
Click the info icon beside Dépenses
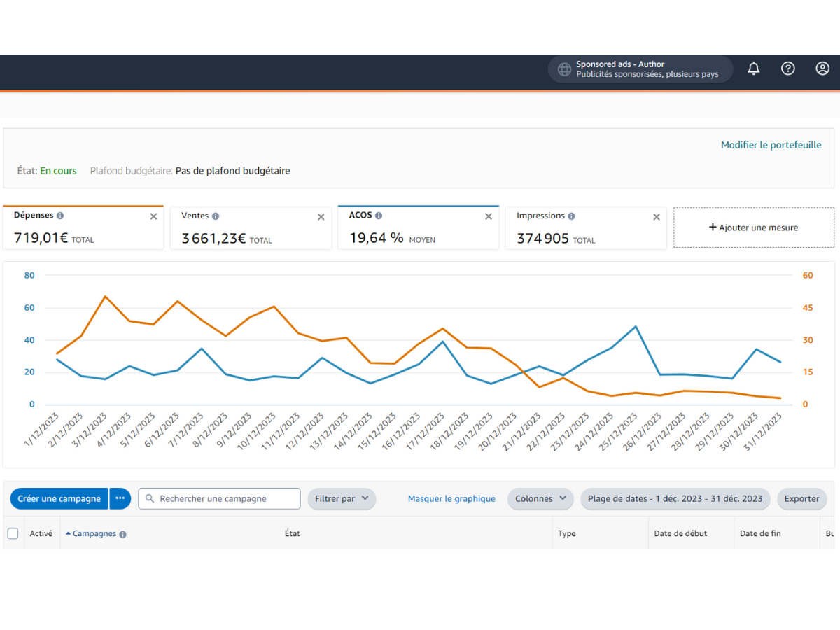click(x=60, y=216)
